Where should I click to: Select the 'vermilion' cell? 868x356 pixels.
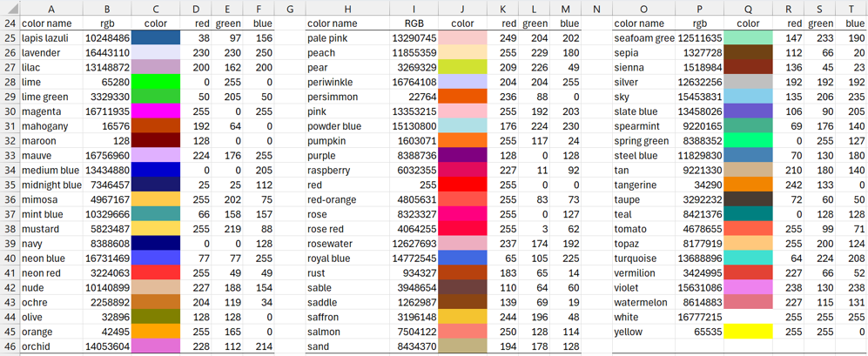[643, 273]
